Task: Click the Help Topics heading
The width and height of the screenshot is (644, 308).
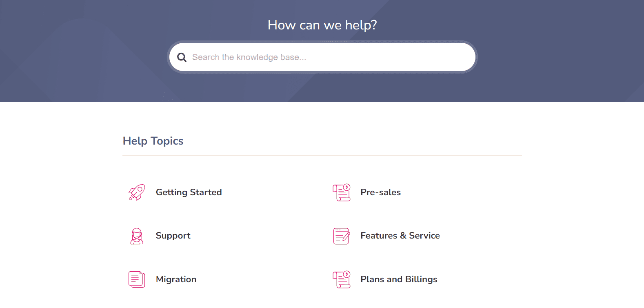Action: pos(153,141)
